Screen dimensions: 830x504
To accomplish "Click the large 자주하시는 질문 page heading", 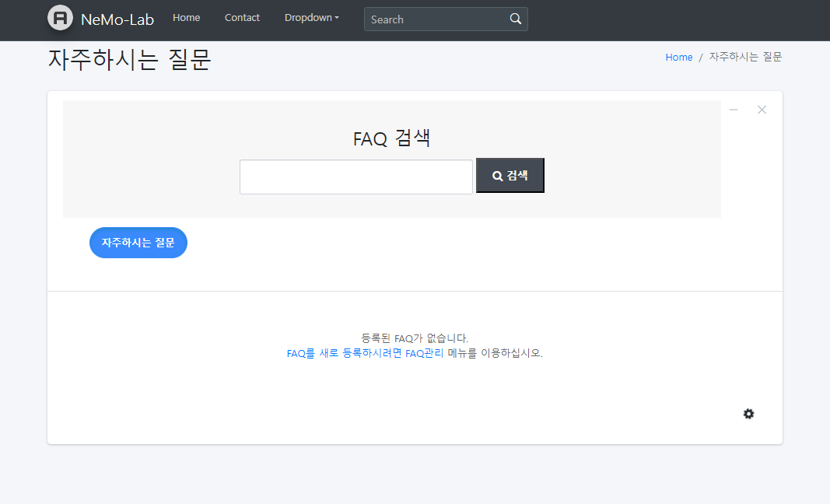I will (x=129, y=60).
